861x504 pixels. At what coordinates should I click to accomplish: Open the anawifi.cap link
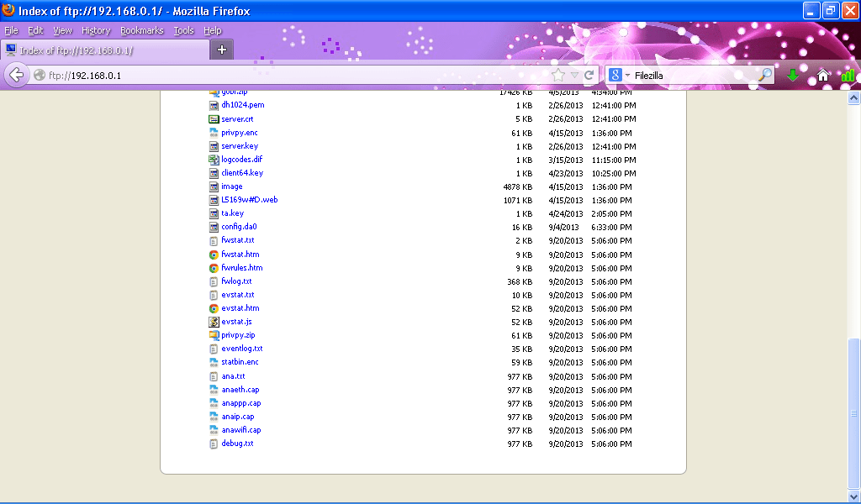[x=241, y=429]
